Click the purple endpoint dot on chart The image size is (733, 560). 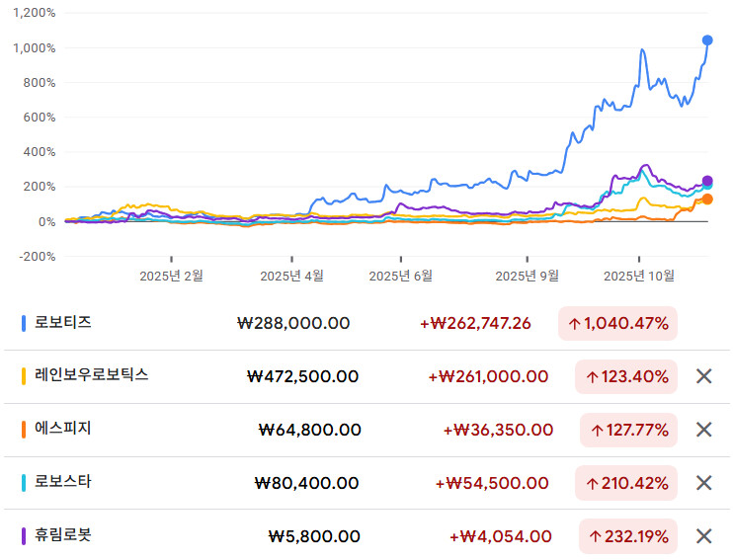[x=707, y=181]
